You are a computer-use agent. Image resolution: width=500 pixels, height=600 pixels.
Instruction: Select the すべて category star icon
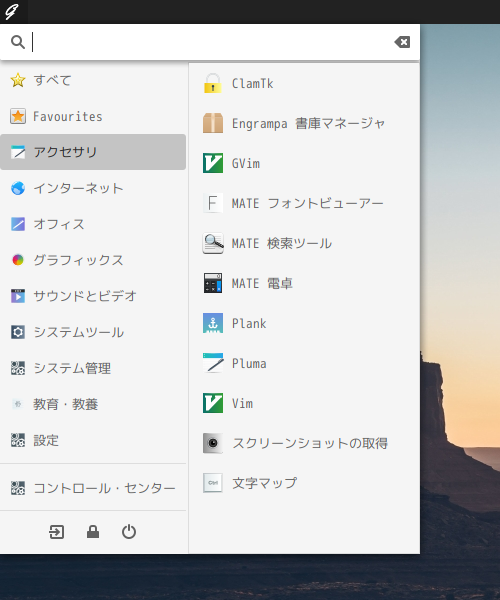pyautogui.click(x=18, y=80)
